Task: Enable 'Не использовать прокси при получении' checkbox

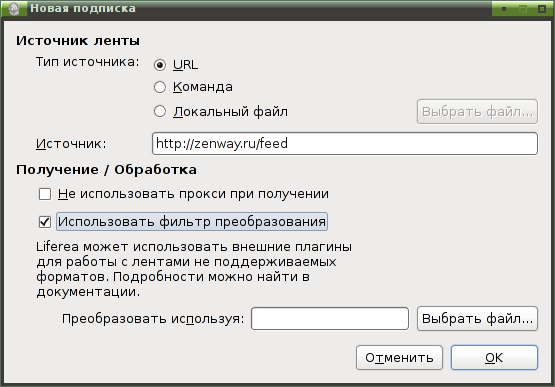Action: (x=45, y=194)
